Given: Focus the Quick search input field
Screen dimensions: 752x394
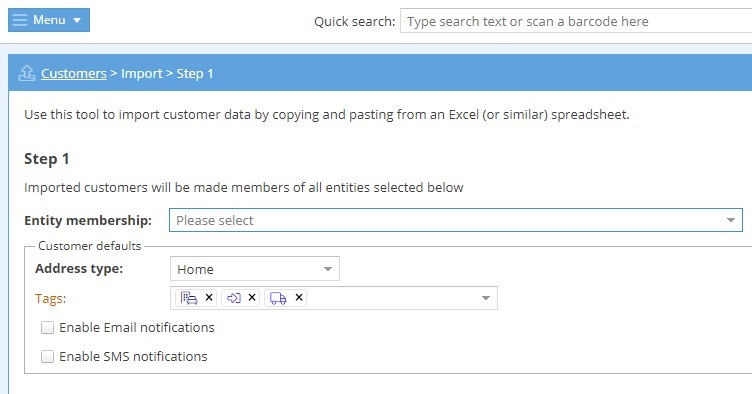Looking at the screenshot, I should [x=576, y=22].
